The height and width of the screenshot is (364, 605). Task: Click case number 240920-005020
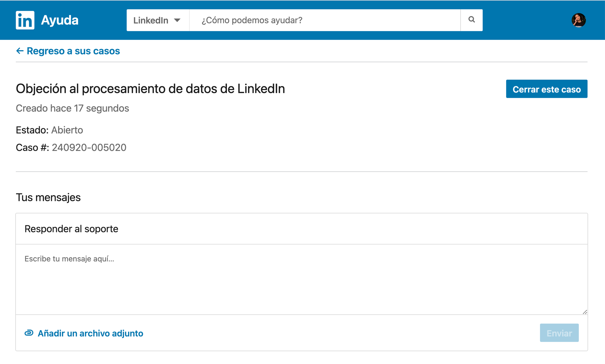pos(89,148)
